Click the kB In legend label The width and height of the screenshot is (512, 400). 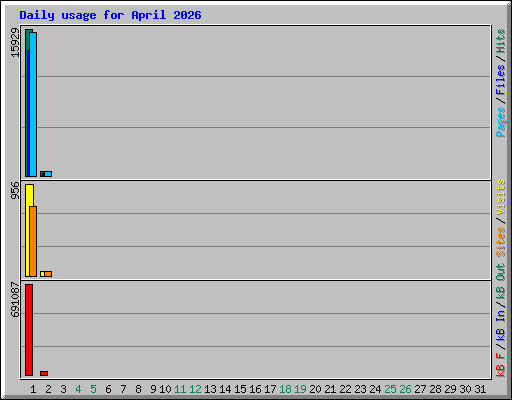click(x=501, y=325)
